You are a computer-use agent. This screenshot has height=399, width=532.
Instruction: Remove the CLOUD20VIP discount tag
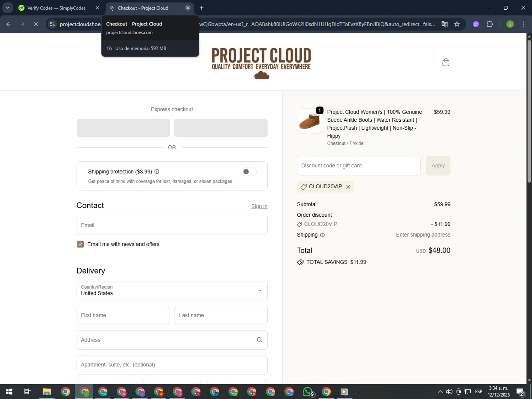pyautogui.click(x=348, y=187)
